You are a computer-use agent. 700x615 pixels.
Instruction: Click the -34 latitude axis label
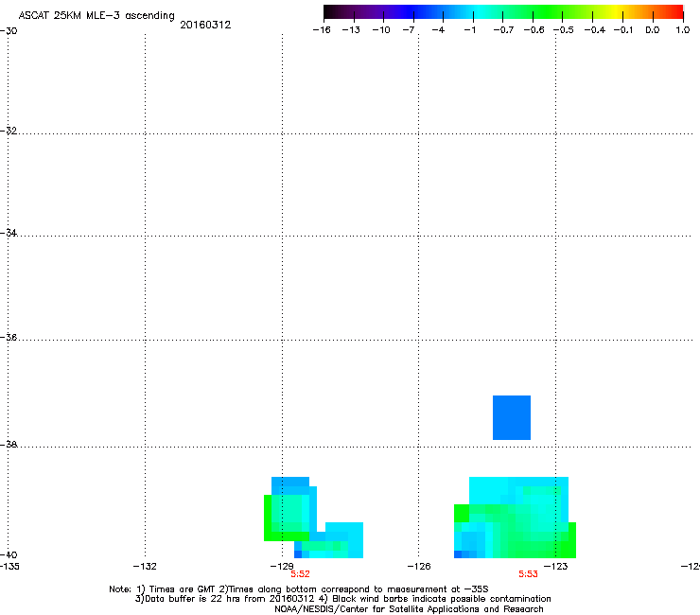point(9,233)
